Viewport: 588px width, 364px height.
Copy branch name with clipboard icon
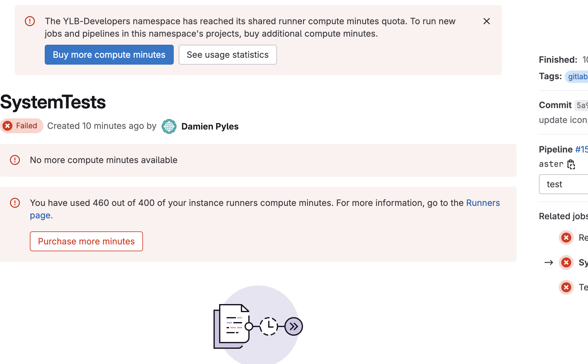coord(571,164)
